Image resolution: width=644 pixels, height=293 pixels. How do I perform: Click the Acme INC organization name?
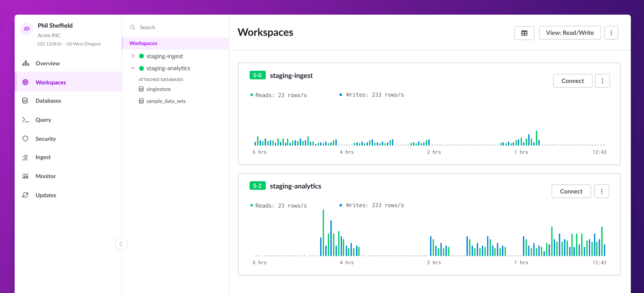click(49, 36)
